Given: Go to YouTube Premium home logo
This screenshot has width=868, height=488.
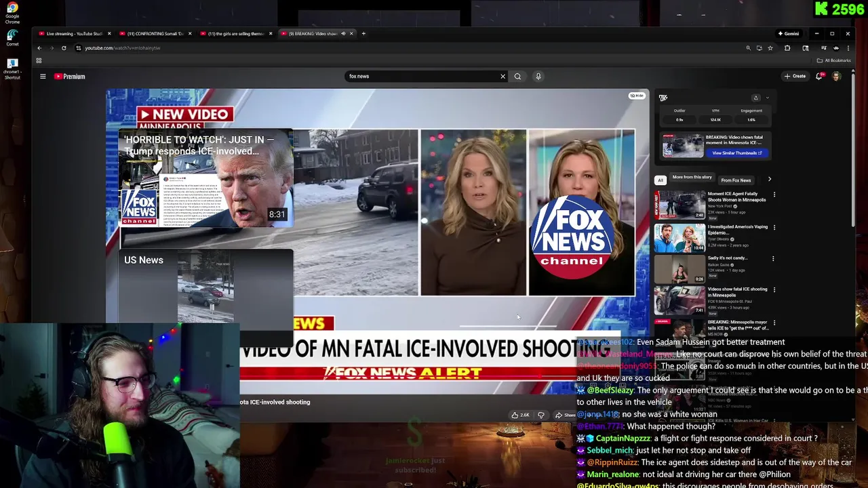Looking at the screenshot, I should pyautogui.click(x=70, y=77).
